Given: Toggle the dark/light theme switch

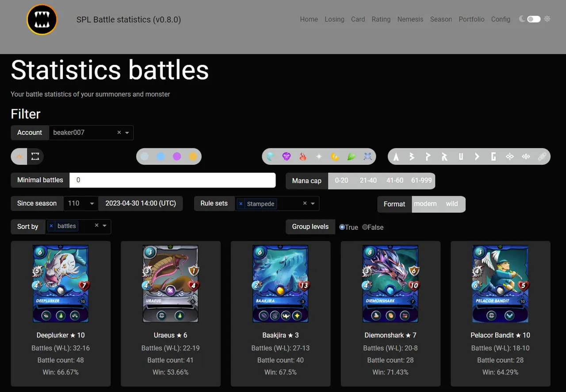Looking at the screenshot, I should click(x=534, y=19).
